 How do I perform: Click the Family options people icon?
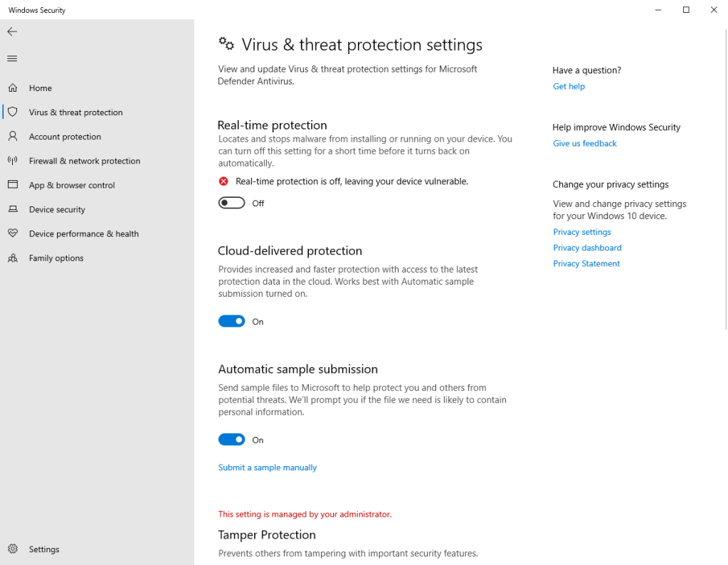coord(13,258)
